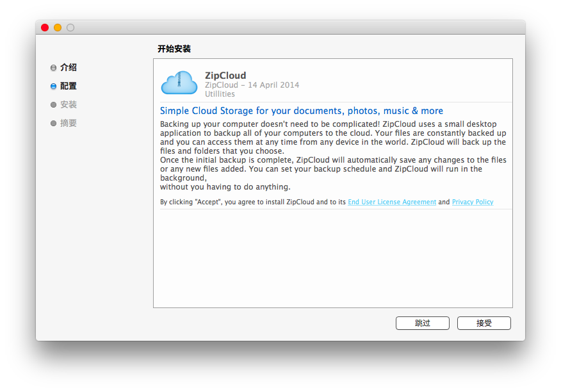Click the 开始安装 heading

174,49
